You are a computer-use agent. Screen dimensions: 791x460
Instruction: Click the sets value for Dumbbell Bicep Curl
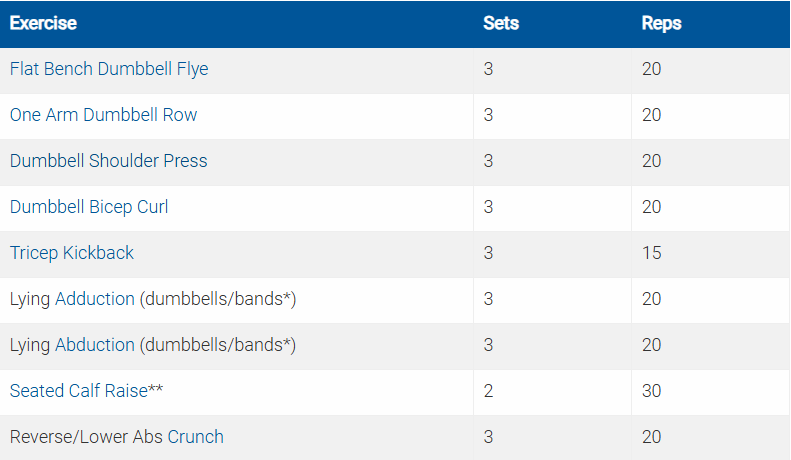click(488, 207)
